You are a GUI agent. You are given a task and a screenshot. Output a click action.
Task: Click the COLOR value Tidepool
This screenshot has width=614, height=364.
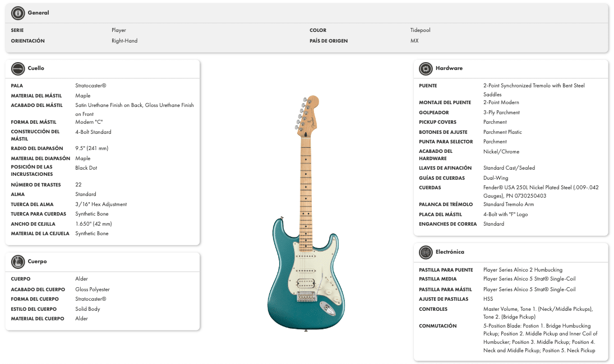click(420, 30)
